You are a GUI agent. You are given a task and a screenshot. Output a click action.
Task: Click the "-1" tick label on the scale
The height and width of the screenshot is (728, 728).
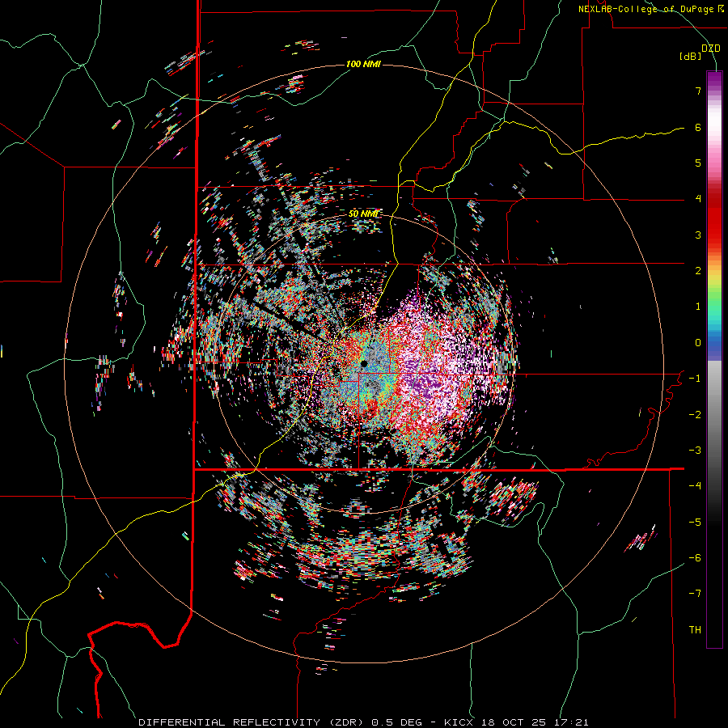click(x=695, y=379)
